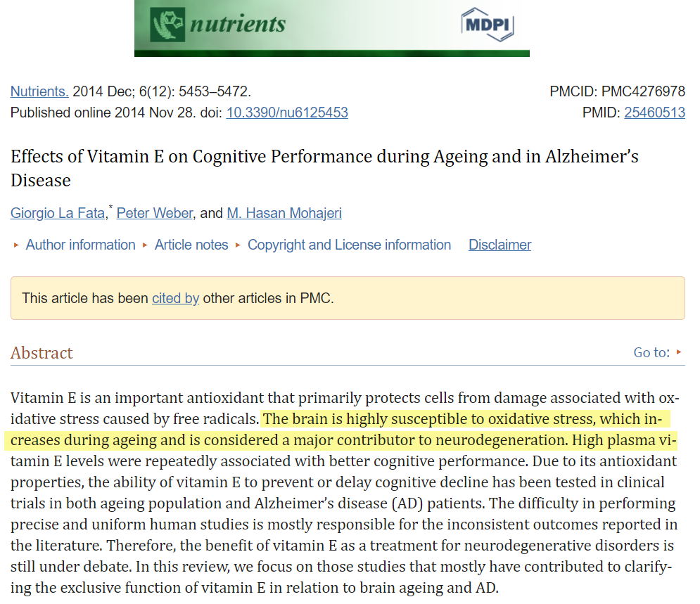Open author Peter Weber's link
Image resolution: width=700 pixels, height=604 pixels.
tap(155, 213)
